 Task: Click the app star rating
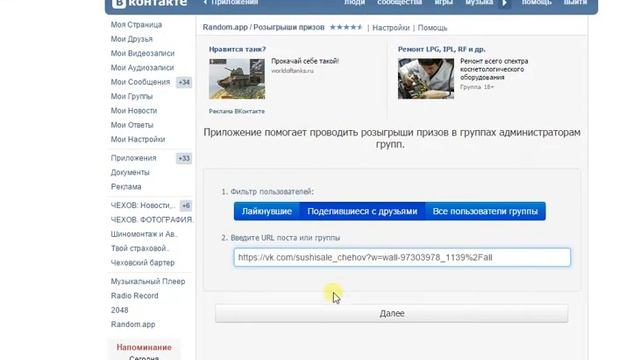point(346,27)
